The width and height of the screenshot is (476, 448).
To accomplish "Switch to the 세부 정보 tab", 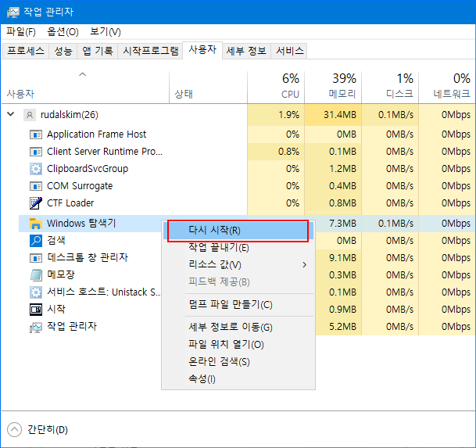I will 246,51.
